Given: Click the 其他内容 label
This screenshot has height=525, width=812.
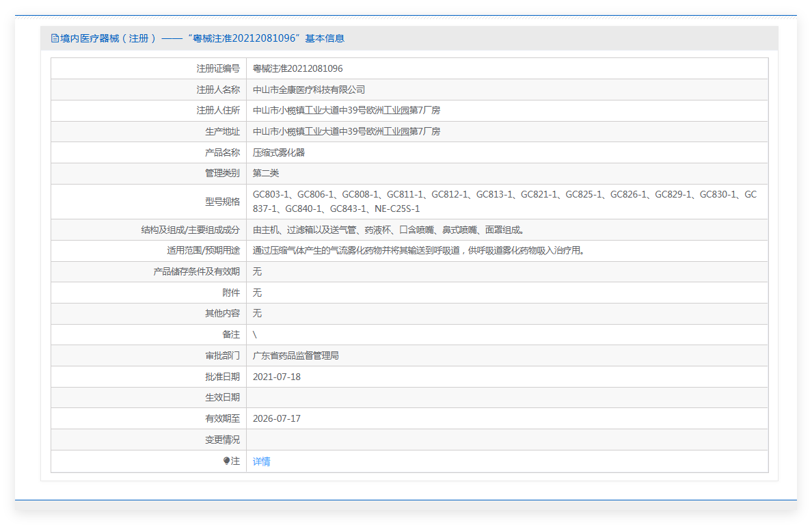Looking at the screenshot, I should click(222, 314).
